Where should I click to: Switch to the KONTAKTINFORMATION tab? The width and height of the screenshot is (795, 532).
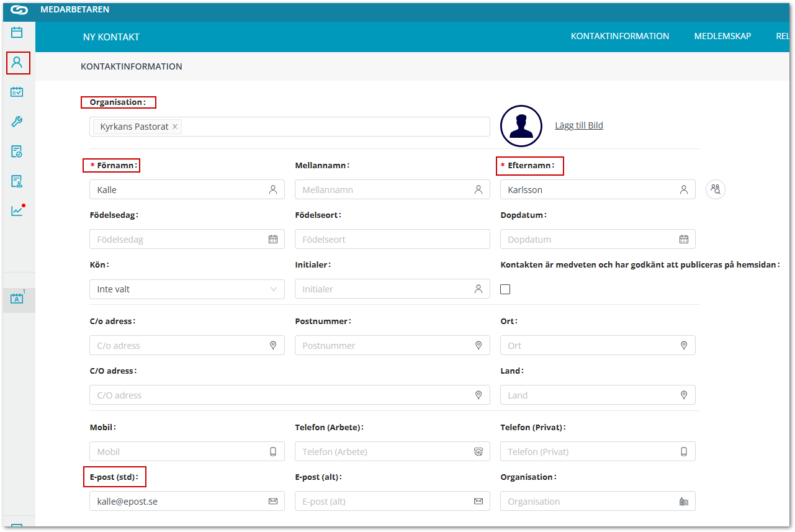[x=620, y=36]
